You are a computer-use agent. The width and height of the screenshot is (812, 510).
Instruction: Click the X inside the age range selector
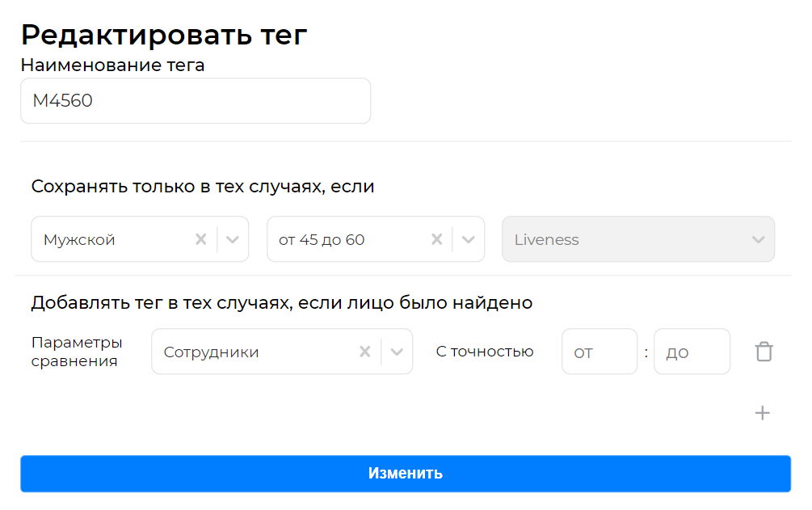(436, 238)
